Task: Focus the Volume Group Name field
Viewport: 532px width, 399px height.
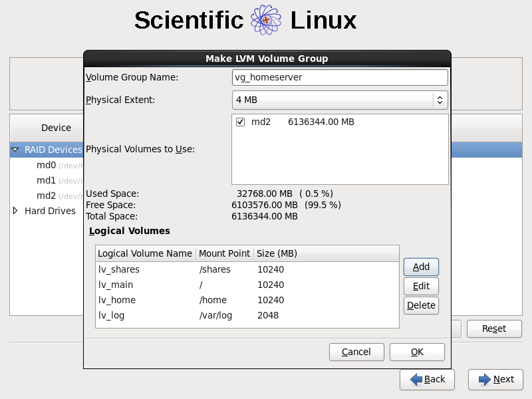Action: tap(339, 77)
